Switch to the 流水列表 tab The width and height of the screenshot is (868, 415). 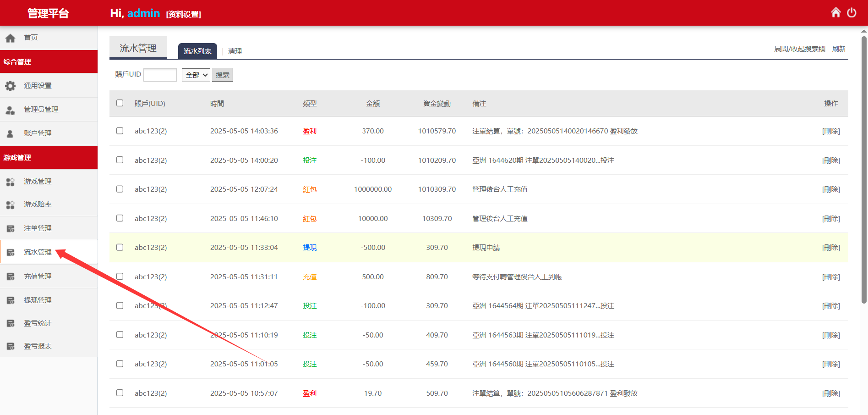point(197,51)
